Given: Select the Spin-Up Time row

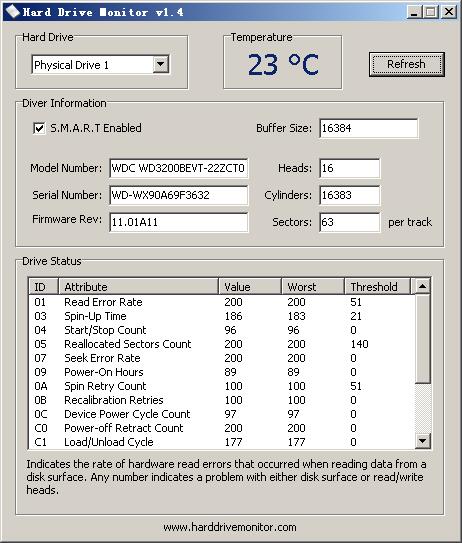Looking at the screenshot, I should (222, 316).
